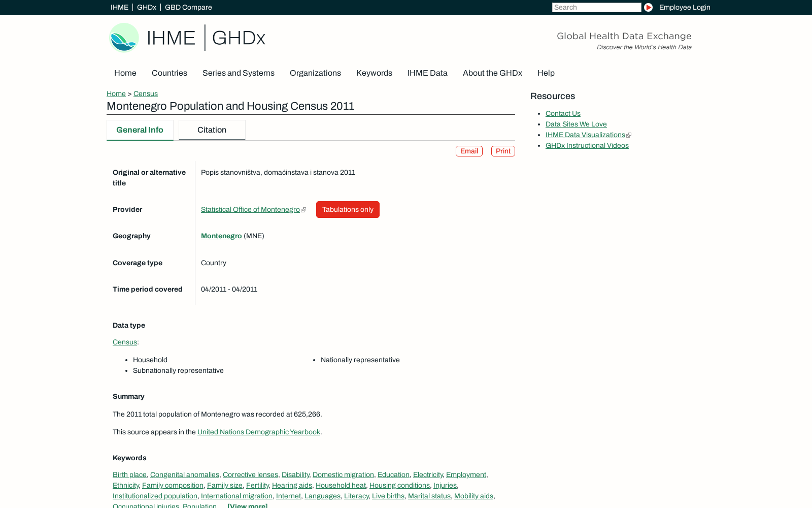
Task: Click the International migration keyword
Action: [x=236, y=496]
